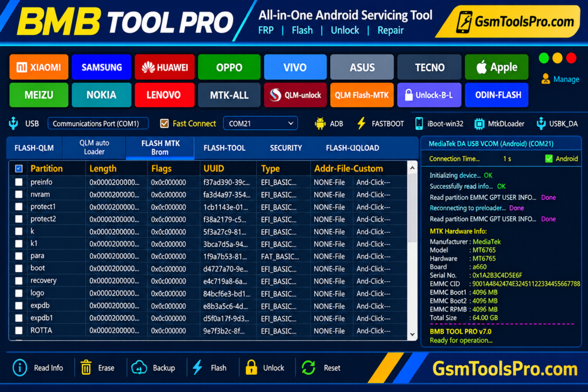Image resolution: width=588 pixels, height=392 pixels.
Task: Select the SAMSUNG brand button
Action: pyautogui.click(x=102, y=67)
